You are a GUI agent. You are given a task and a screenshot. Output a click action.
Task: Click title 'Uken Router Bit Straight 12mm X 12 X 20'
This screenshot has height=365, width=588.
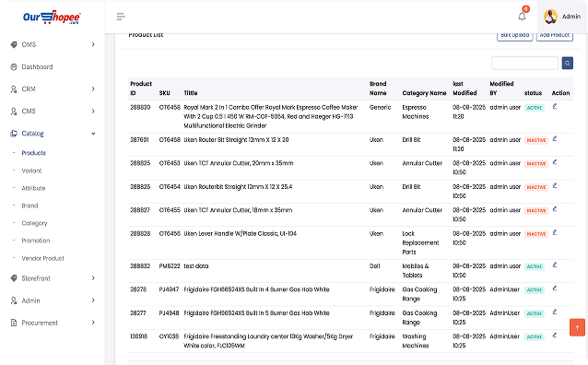pyautogui.click(x=236, y=139)
